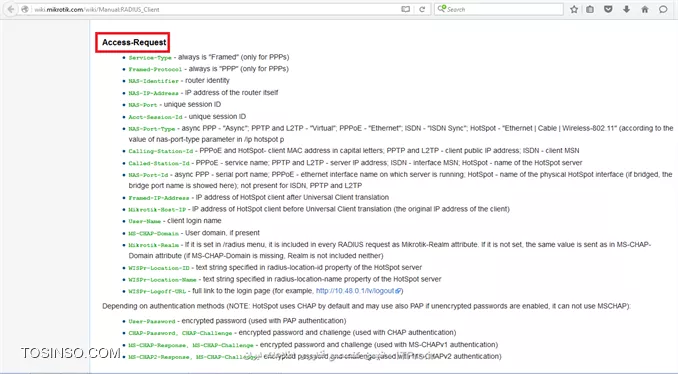Viewport: 678px width, 374px height.
Task: Show bookmarks list icon next to star
Action: [x=590, y=9]
